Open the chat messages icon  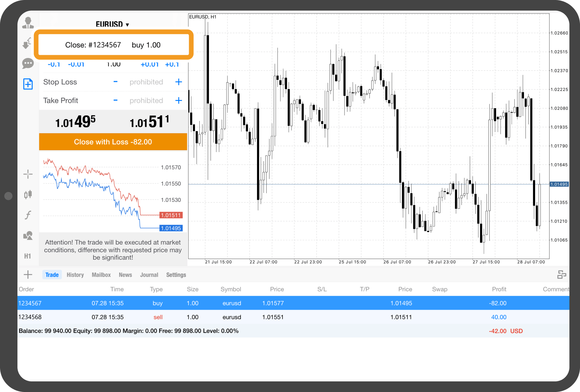pos(28,64)
